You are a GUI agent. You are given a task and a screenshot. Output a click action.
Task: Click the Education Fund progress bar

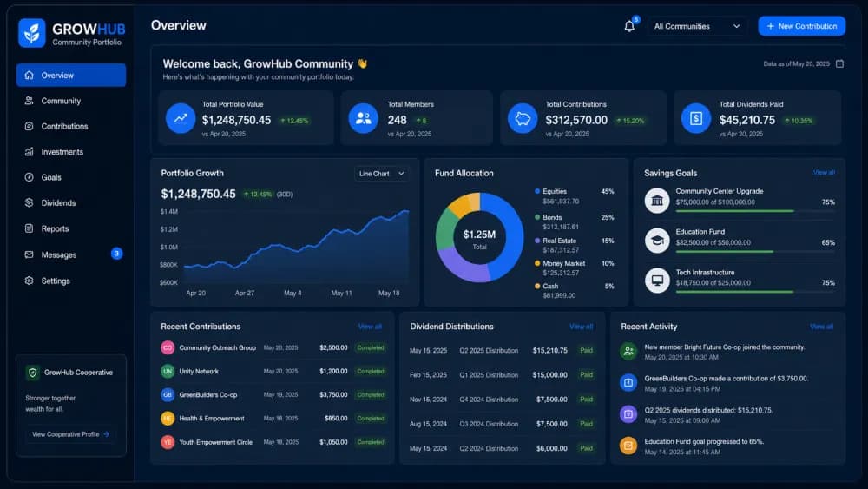755,251
